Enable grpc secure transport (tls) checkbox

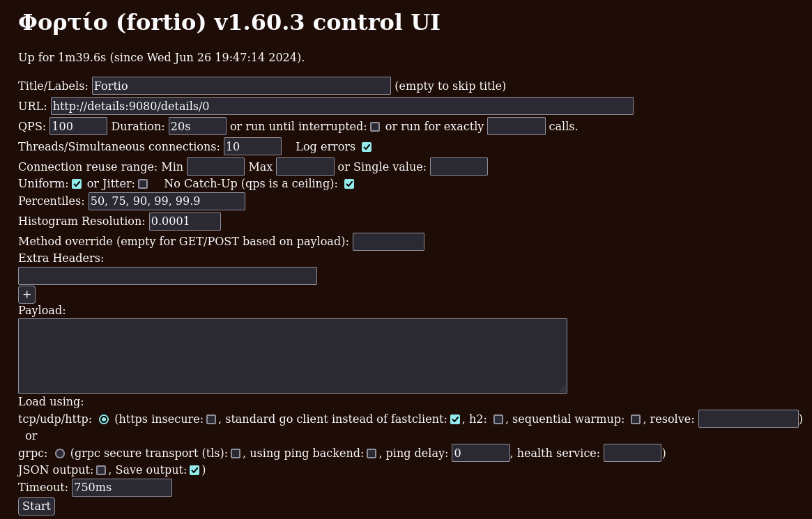236,454
